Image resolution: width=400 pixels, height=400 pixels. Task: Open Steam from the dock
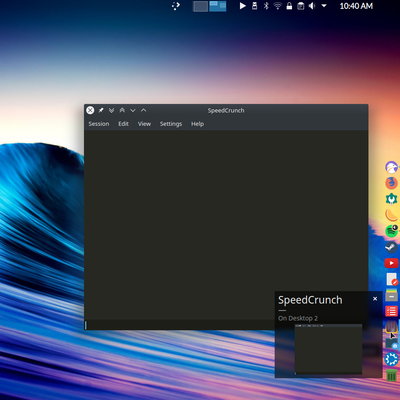(x=391, y=247)
